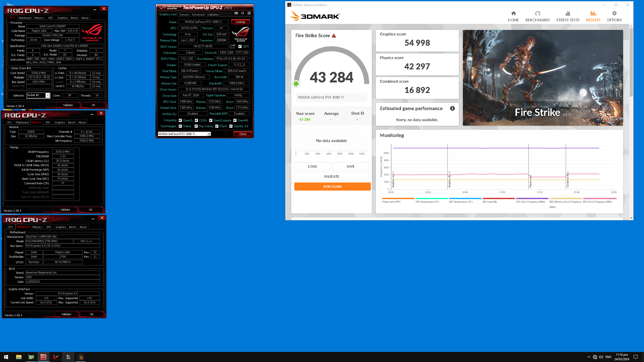Click the GPU-Z refresh icon
The image size is (644, 362).
tap(243, 13)
